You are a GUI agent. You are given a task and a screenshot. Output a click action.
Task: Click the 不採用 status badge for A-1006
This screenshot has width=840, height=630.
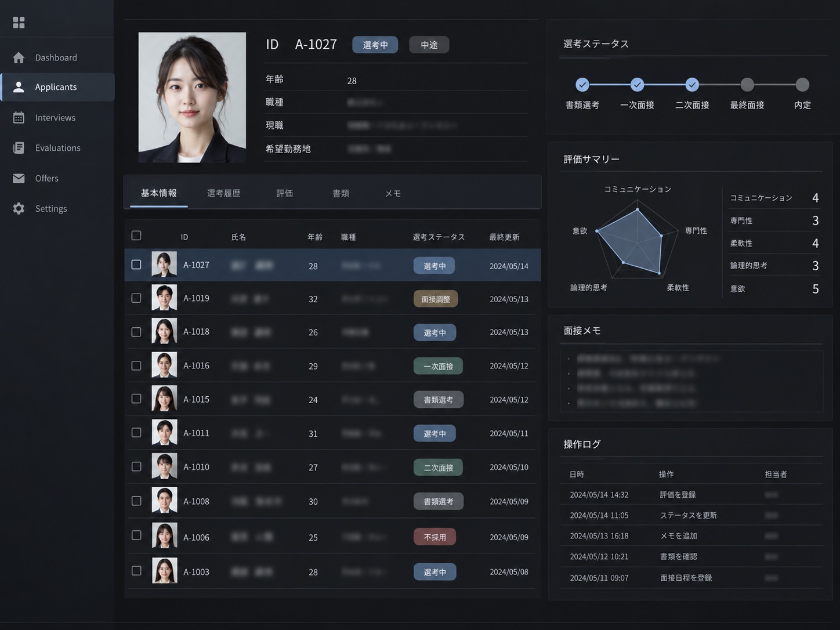pos(435,537)
